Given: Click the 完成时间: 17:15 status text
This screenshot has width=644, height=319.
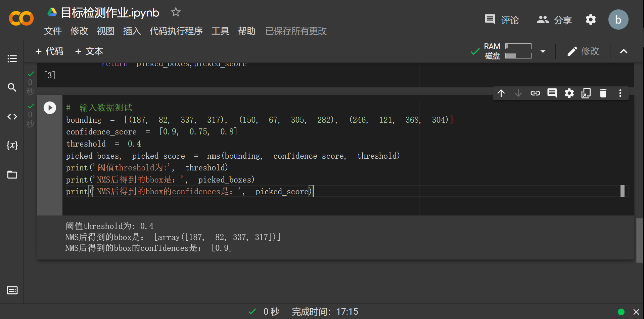Looking at the screenshot, I should (x=325, y=312).
